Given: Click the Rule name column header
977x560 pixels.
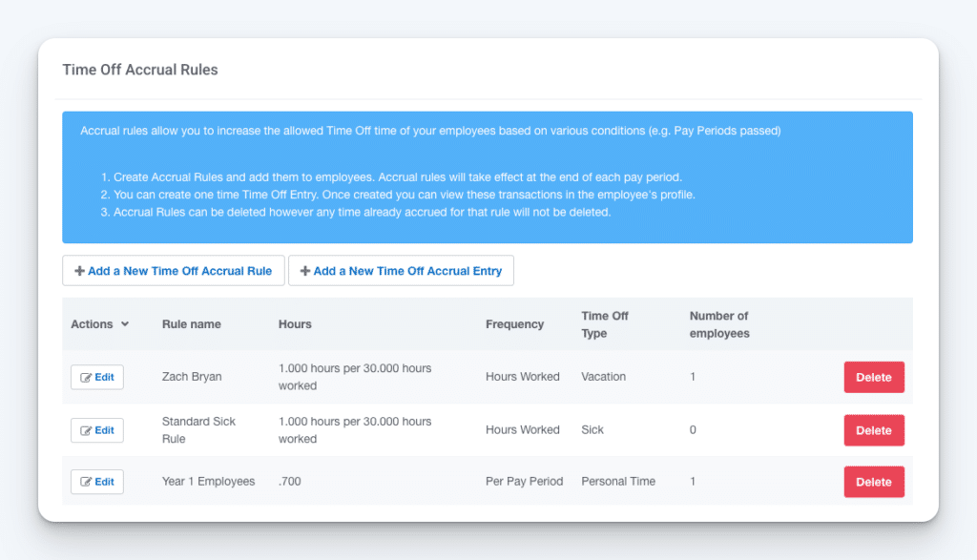Looking at the screenshot, I should 191,324.
